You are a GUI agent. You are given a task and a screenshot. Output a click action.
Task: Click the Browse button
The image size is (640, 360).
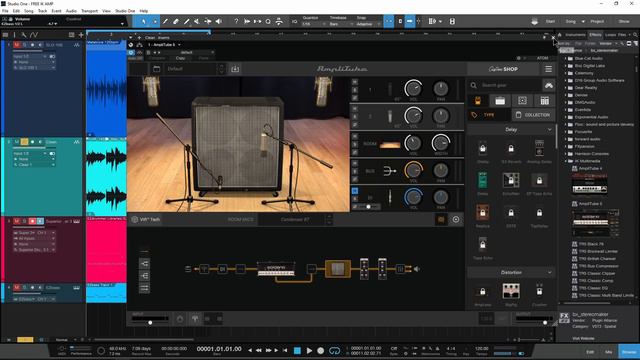[x=629, y=352]
